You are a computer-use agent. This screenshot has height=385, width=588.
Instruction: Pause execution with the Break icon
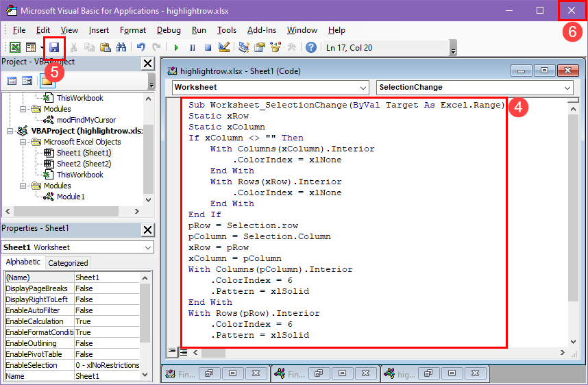click(x=192, y=47)
